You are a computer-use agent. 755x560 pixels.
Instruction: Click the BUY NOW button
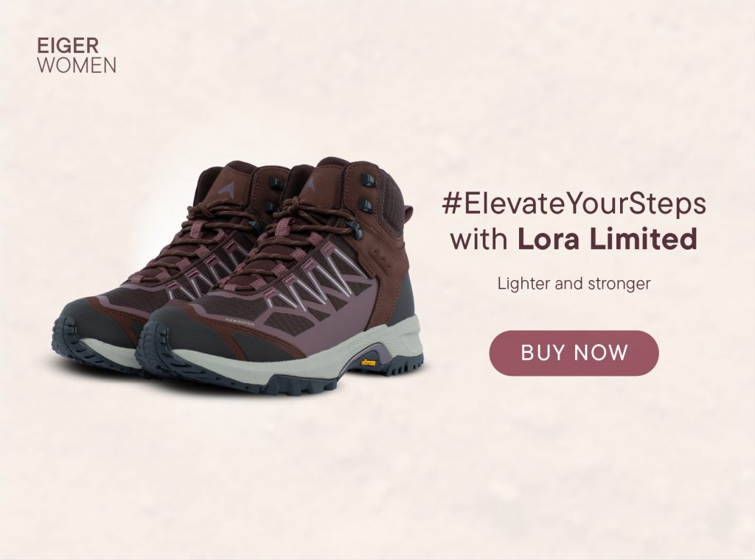(x=574, y=353)
